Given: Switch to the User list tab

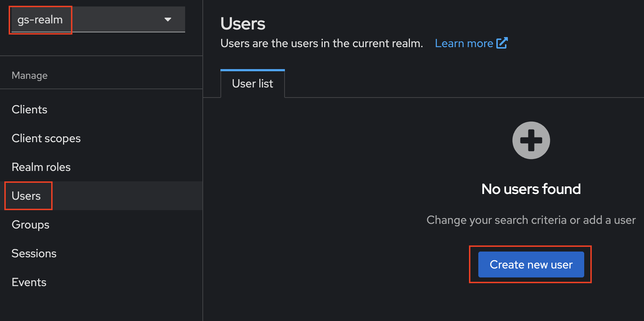Looking at the screenshot, I should tap(252, 84).
